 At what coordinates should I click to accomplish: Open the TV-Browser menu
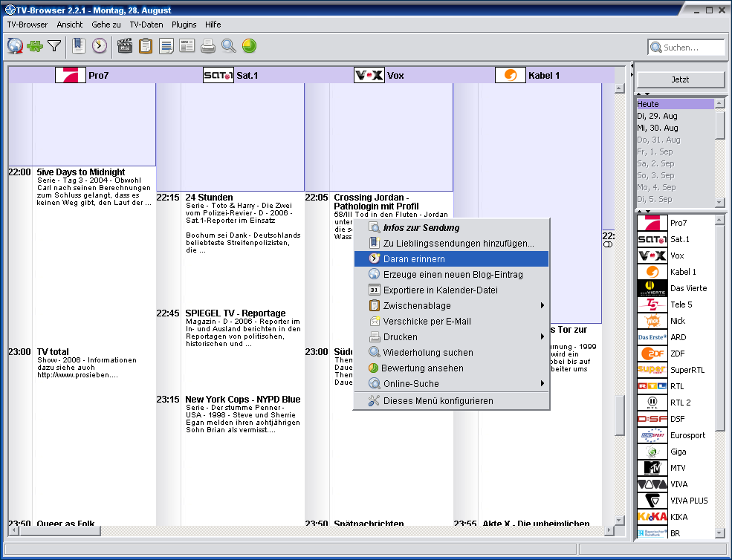27,25
